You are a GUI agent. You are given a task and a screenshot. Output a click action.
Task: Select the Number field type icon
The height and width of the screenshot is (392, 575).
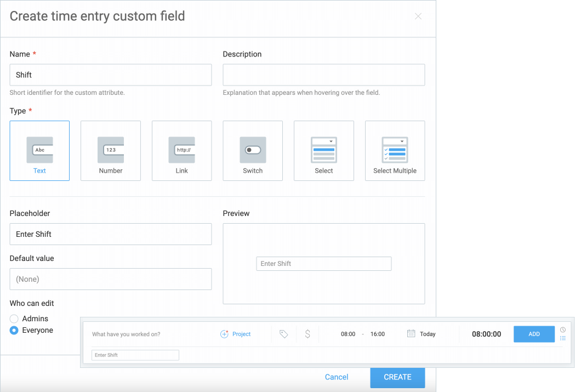(x=111, y=150)
